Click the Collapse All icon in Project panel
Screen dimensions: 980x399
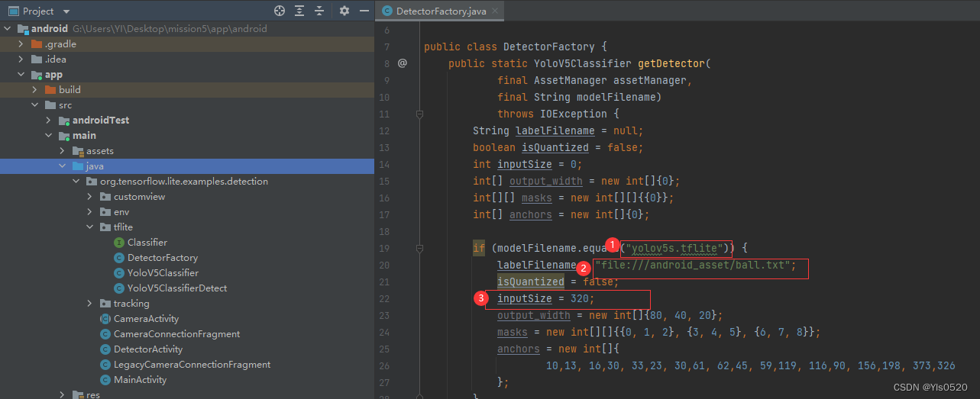(319, 11)
